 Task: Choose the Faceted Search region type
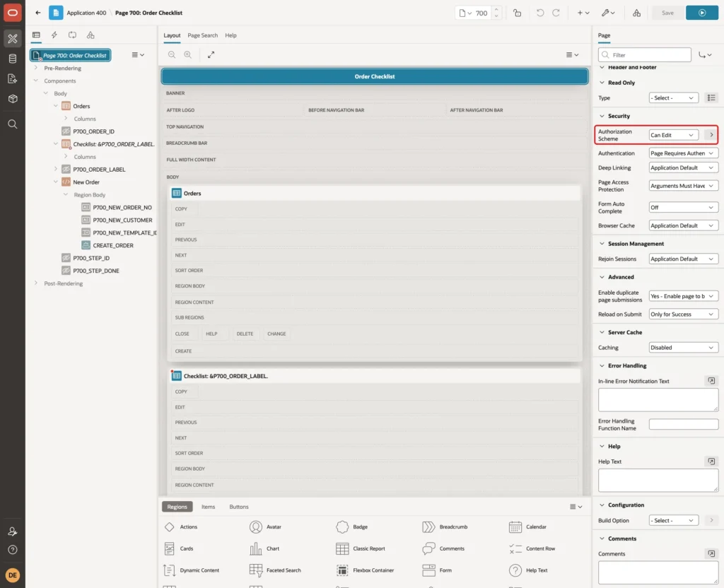[275, 570]
